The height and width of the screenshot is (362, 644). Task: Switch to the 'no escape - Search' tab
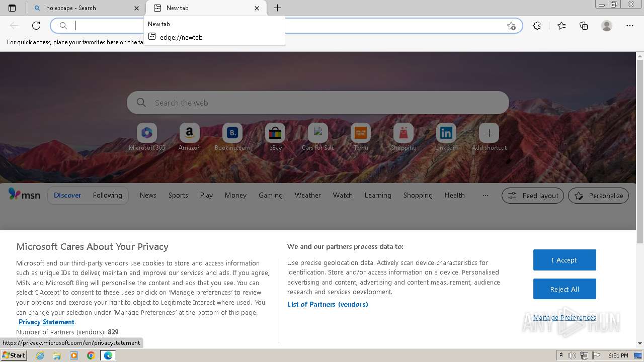pos(87,8)
